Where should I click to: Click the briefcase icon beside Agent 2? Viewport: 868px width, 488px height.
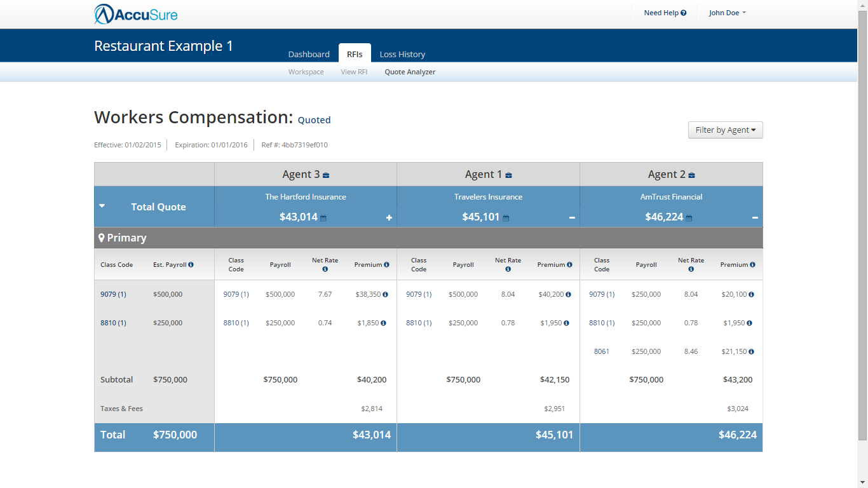click(691, 175)
